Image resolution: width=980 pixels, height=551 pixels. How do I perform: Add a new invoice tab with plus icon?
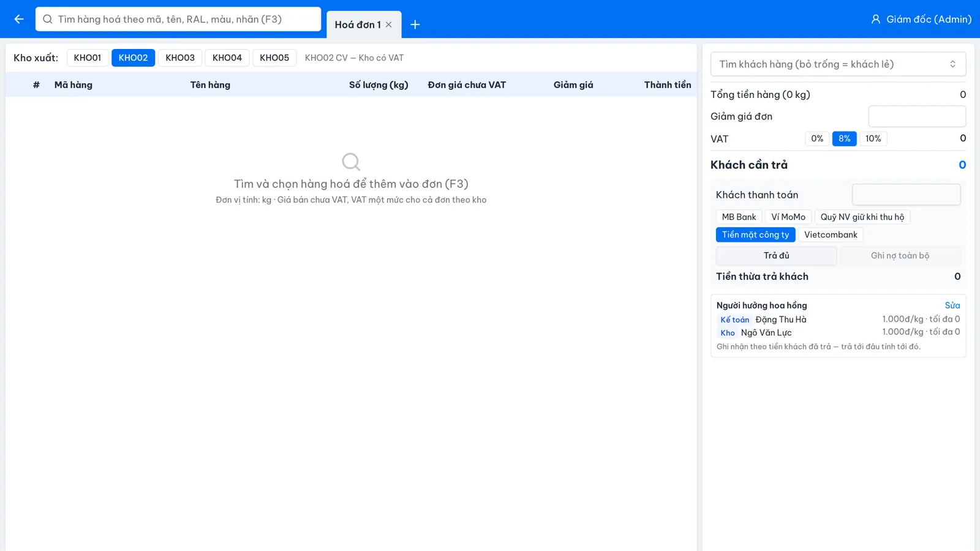coord(415,24)
